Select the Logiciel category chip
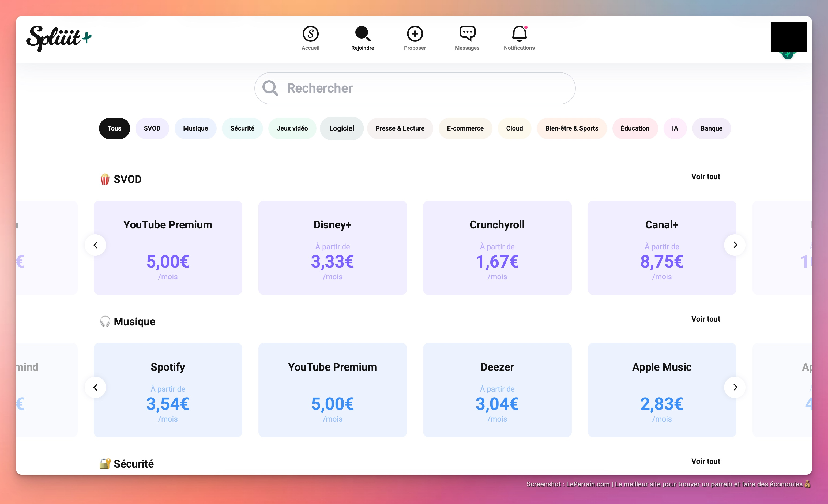Viewport: 828px width, 504px height. [341, 128]
